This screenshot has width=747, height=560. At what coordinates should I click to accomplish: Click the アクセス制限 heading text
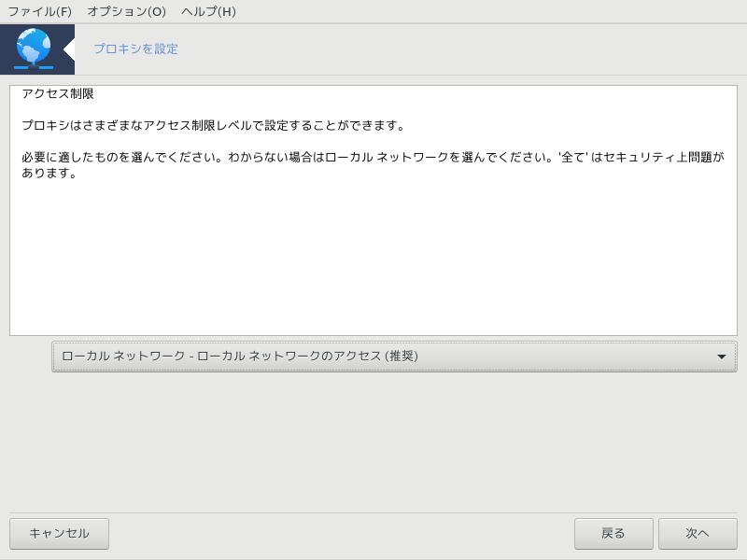[58, 94]
